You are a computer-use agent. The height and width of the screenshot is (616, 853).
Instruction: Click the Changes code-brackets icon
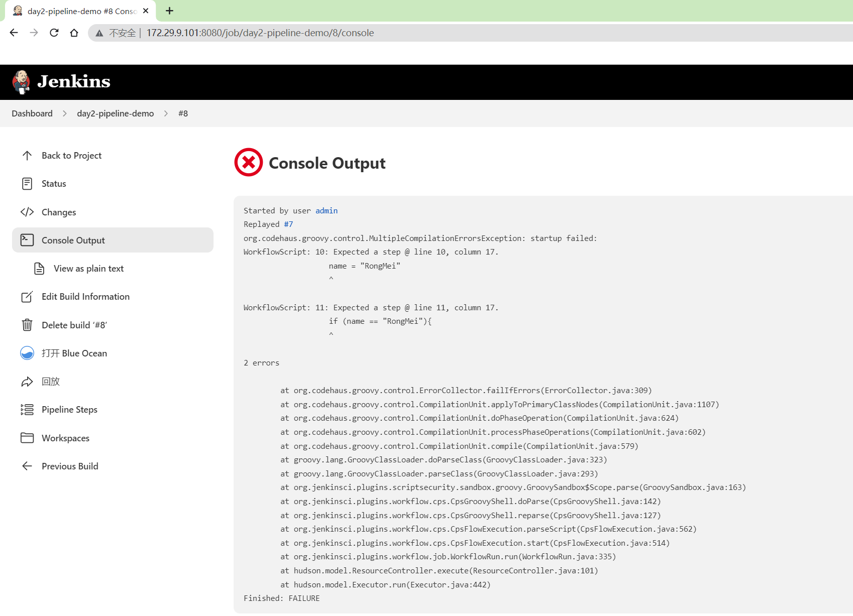click(27, 212)
